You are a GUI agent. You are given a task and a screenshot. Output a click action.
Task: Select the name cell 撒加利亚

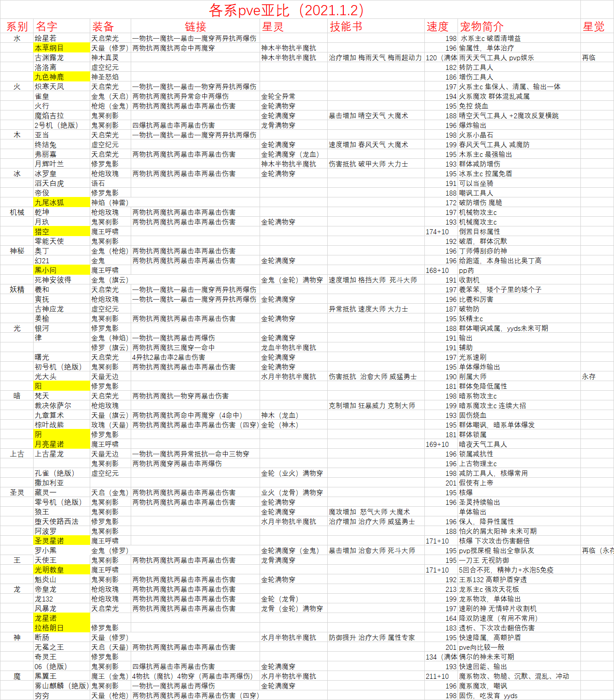point(62,483)
